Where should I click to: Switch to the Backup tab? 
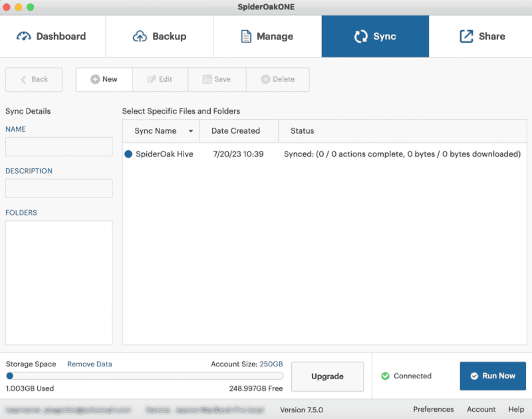coord(159,37)
